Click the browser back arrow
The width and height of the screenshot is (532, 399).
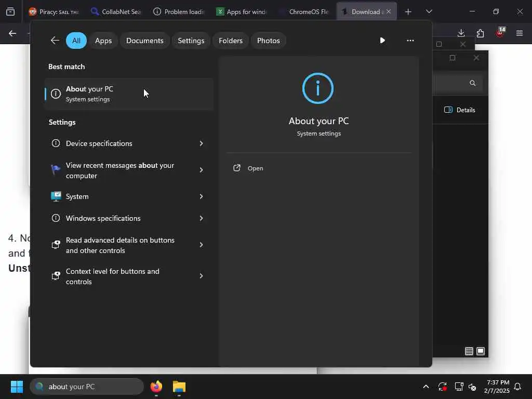click(12, 33)
